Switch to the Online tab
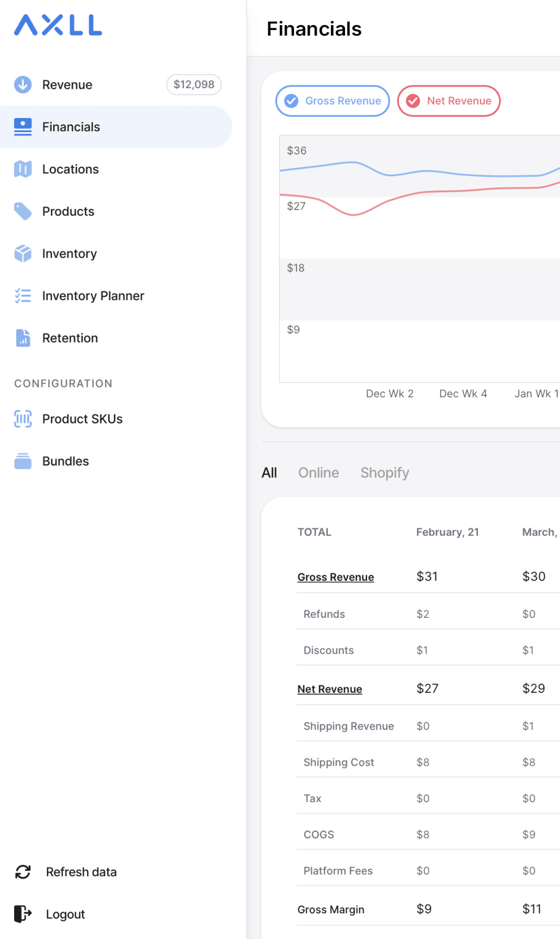Viewport: 560px width, 939px height. click(318, 472)
